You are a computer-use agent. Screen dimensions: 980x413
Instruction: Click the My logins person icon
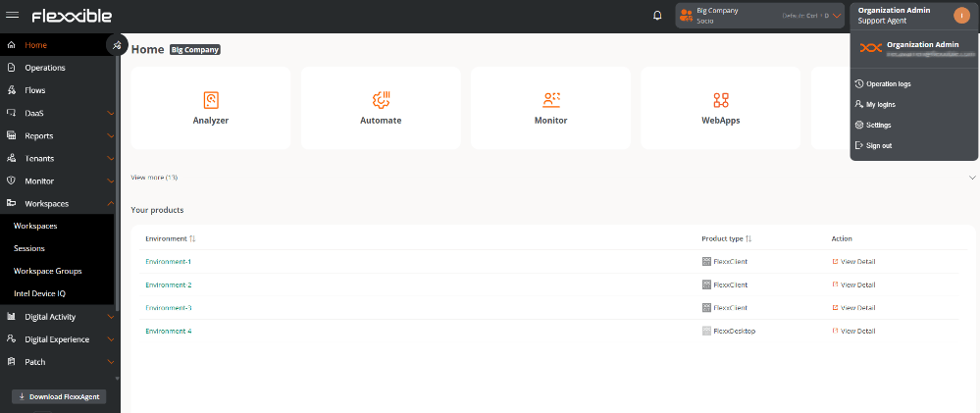point(858,104)
